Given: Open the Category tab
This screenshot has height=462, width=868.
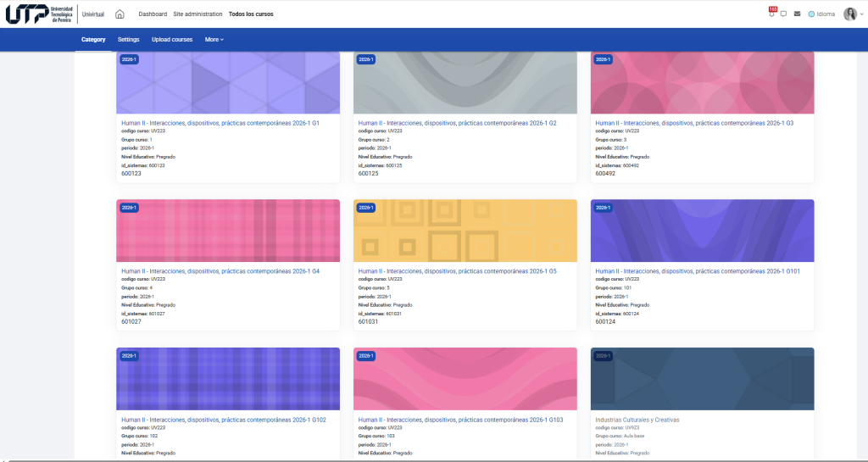Looking at the screenshot, I should [93, 40].
